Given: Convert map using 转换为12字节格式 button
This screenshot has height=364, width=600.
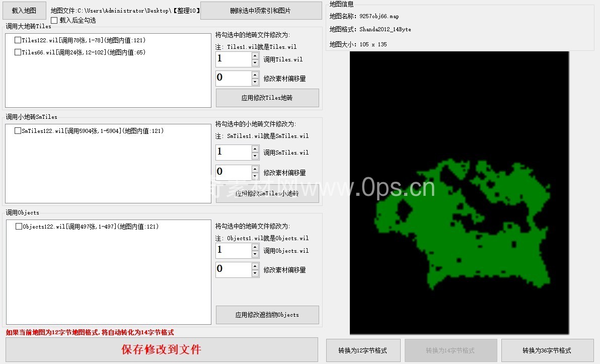Looking at the screenshot, I should [363, 350].
